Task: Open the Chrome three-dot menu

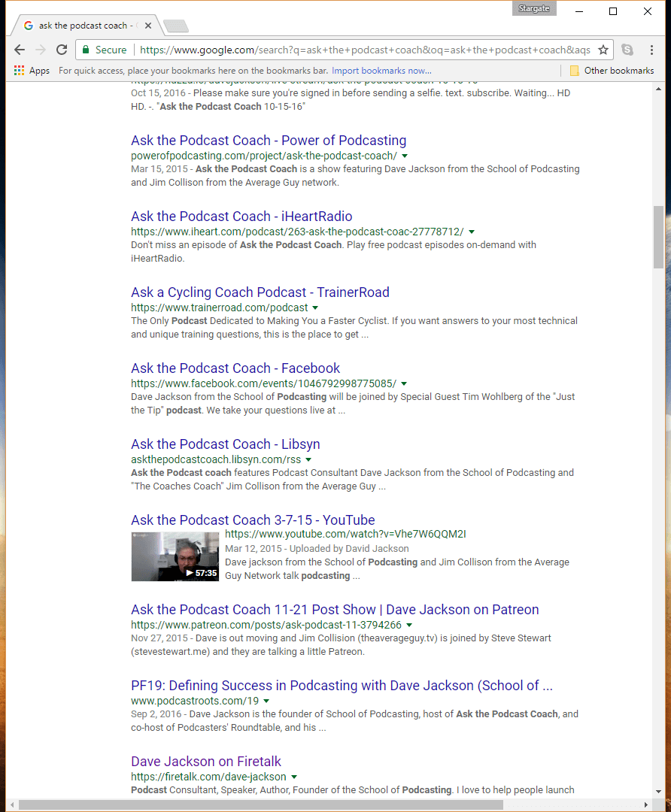Action: click(x=651, y=50)
